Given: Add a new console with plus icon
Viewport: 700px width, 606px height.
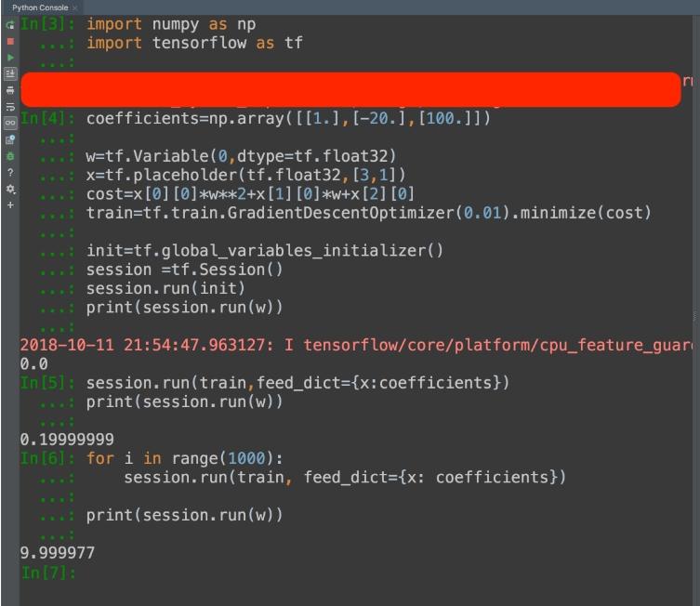Looking at the screenshot, I should tap(10, 205).
